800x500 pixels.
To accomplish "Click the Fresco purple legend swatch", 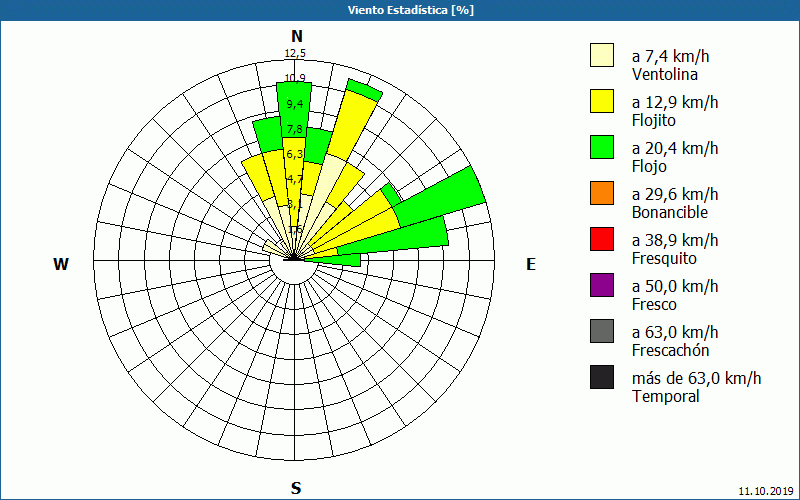I will click(602, 285).
